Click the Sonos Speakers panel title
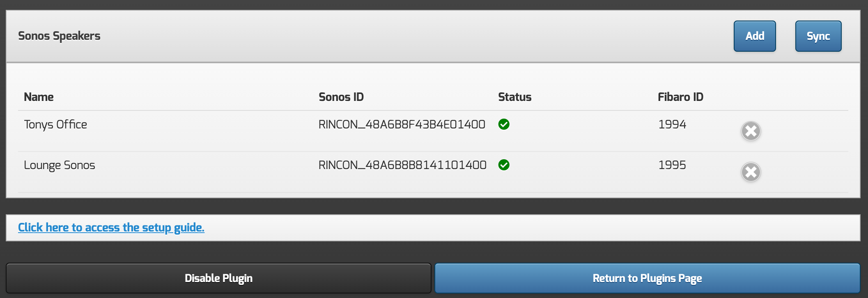Image resolution: width=868 pixels, height=298 pixels. coord(59,36)
